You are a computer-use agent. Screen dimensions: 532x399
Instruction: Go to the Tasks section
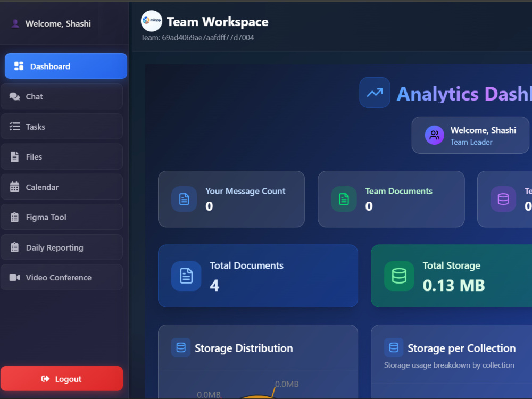(62, 127)
